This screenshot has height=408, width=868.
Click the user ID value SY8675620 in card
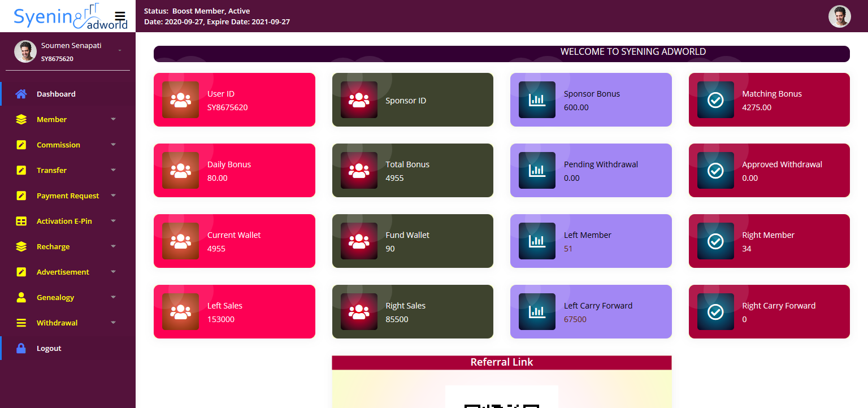tap(227, 107)
